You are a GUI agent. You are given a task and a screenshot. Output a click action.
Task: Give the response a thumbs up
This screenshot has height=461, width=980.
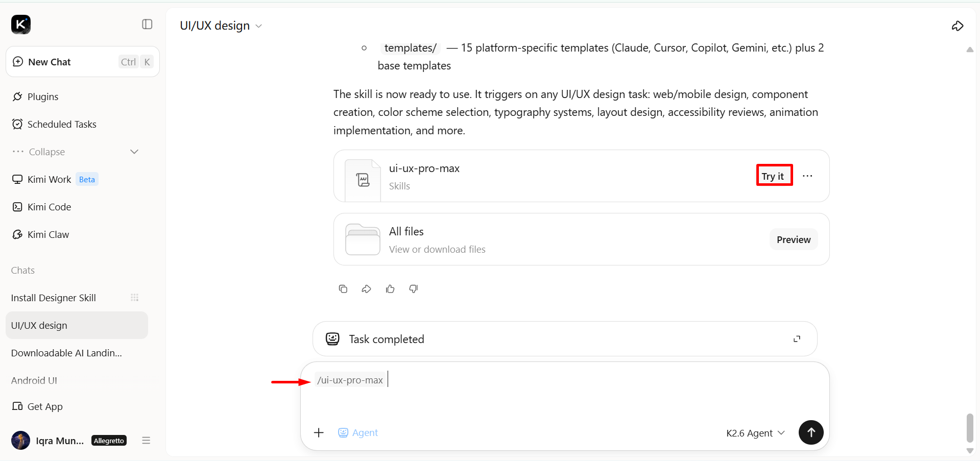tap(390, 289)
